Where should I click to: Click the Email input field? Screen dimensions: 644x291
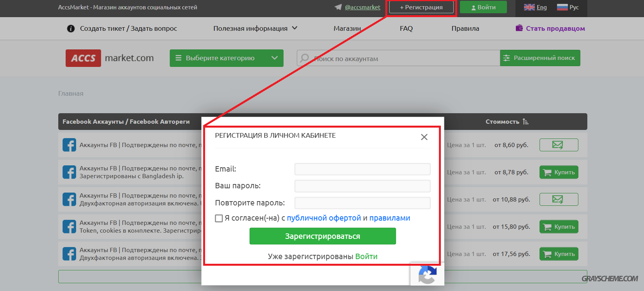click(362, 169)
